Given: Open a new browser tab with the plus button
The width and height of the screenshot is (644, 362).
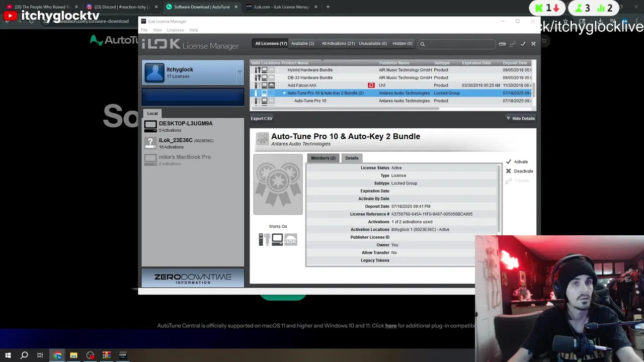Looking at the screenshot, I should tap(328, 7).
